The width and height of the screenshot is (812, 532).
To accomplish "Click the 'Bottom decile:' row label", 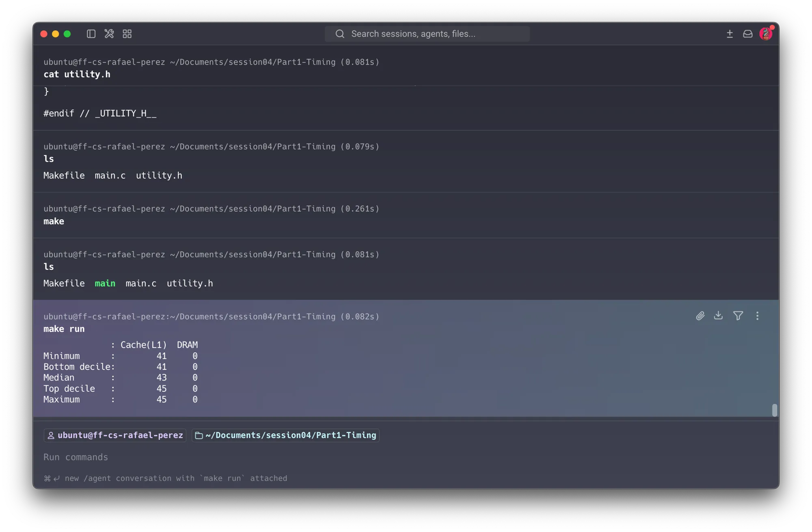I will point(79,367).
